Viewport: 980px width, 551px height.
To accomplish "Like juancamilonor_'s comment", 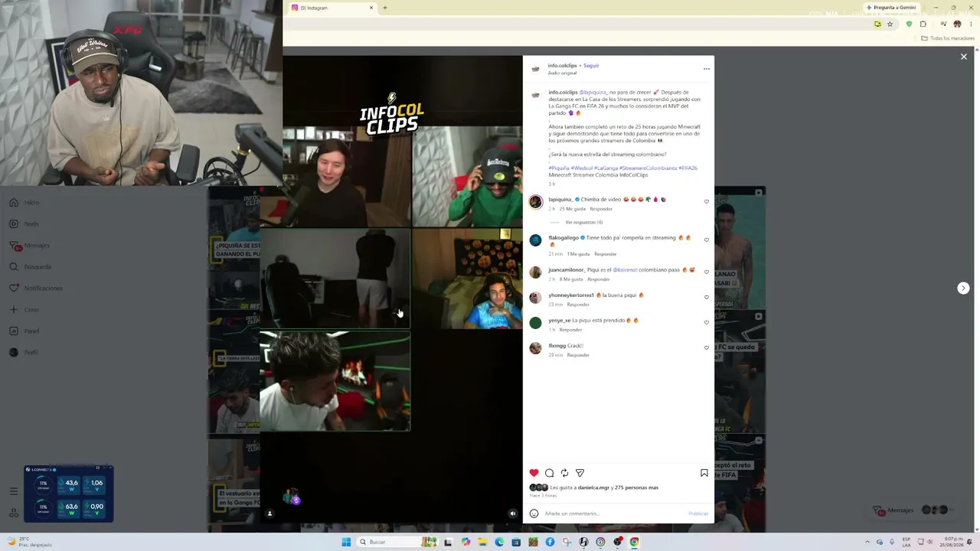I will tap(707, 272).
